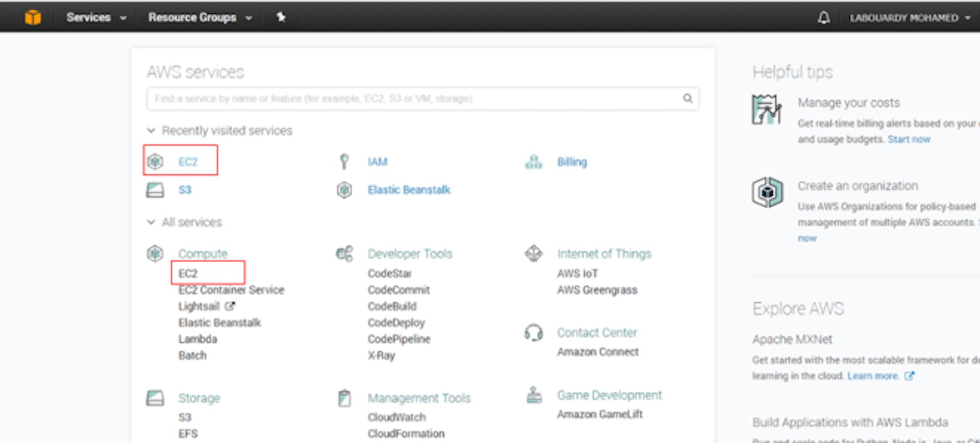Click the IAM key icon
Screen dimensions: 980x443
point(345,161)
